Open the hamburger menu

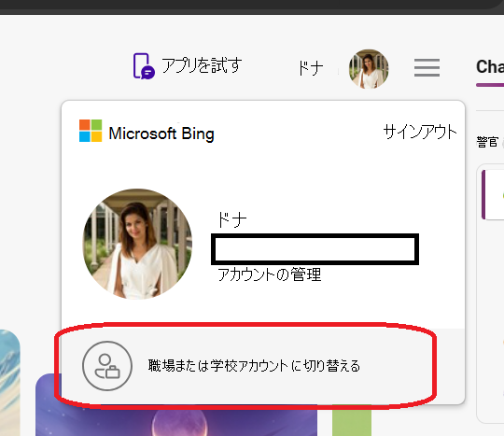(x=427, y=67)
